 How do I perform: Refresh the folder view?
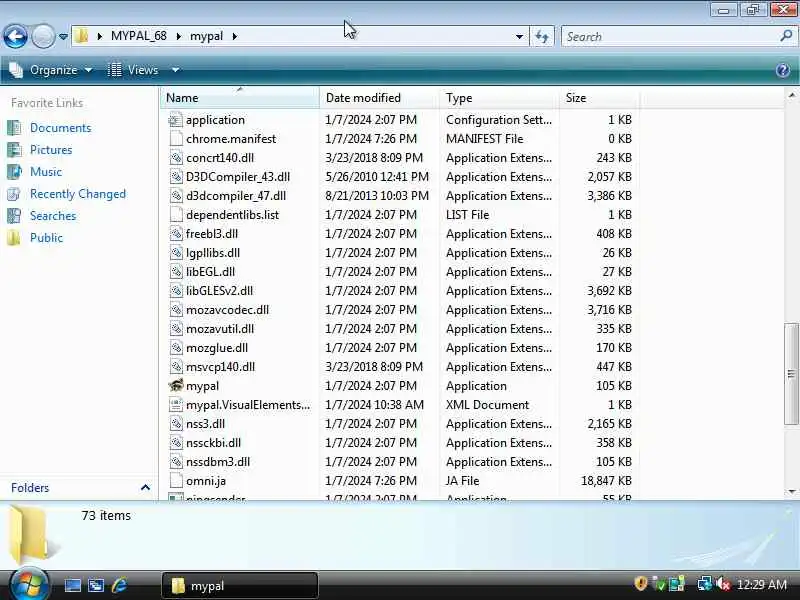[542, 37]
